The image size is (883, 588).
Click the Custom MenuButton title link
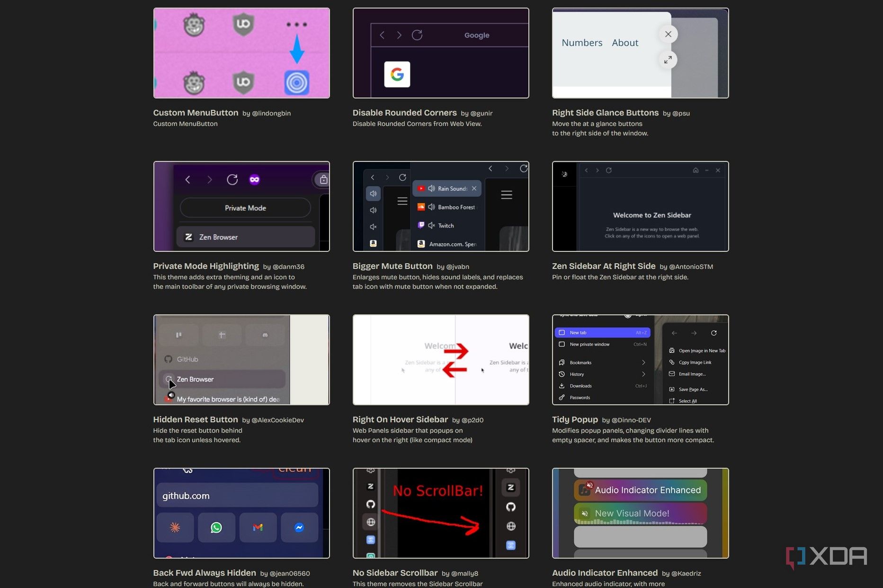(196, 113)
